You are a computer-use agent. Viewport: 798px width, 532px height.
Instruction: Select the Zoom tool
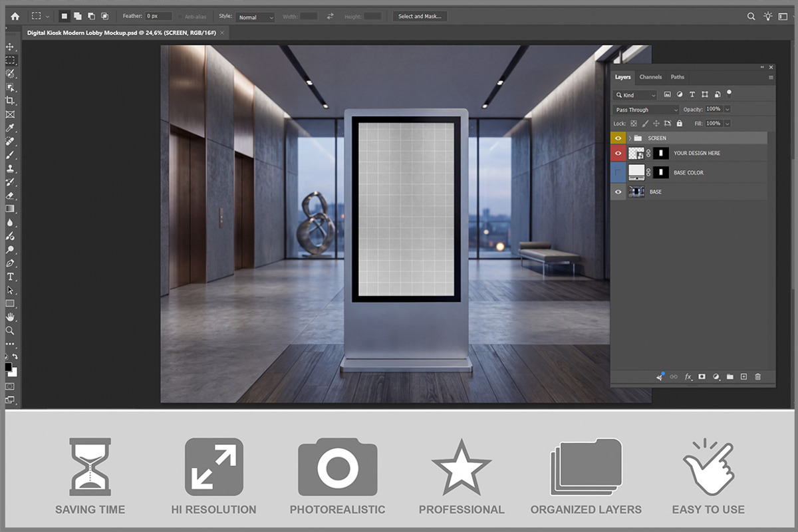10,331
